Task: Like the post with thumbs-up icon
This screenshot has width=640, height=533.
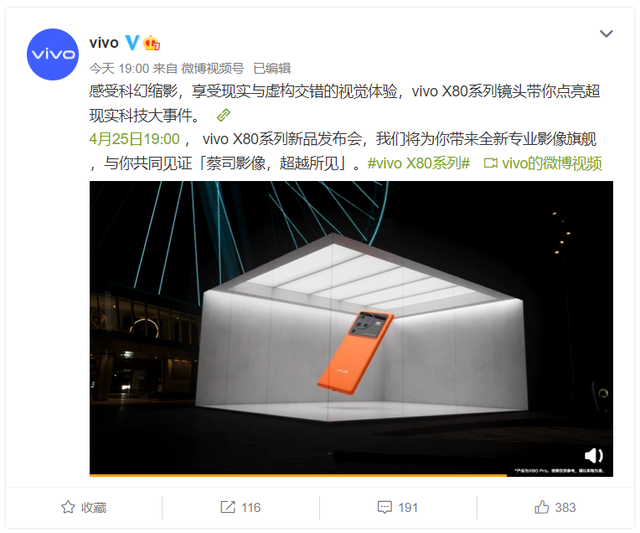Action: 542,507
